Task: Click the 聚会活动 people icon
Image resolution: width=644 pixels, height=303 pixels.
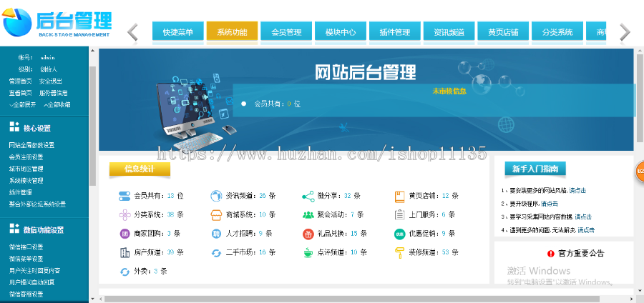Action: (x=308, y=215)
